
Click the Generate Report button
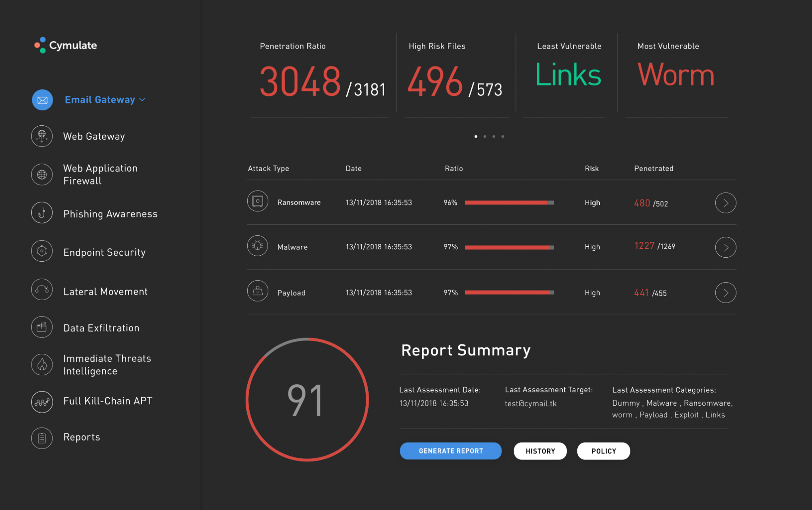click(451, 451)
